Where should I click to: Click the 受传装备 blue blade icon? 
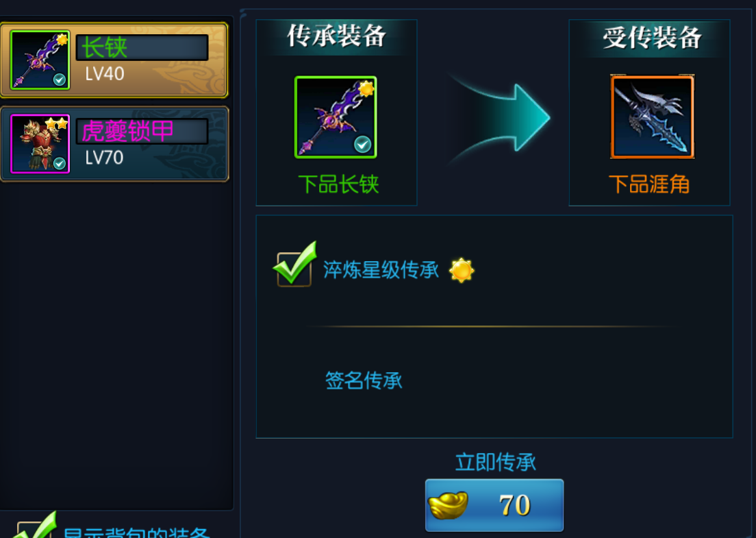652,117
